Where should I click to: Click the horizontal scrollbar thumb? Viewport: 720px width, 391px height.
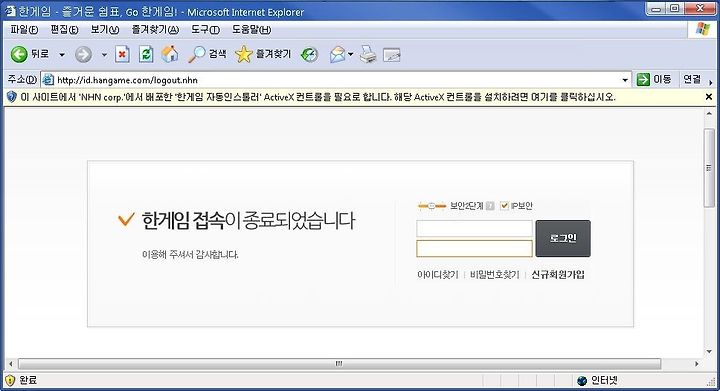point(339,364)
